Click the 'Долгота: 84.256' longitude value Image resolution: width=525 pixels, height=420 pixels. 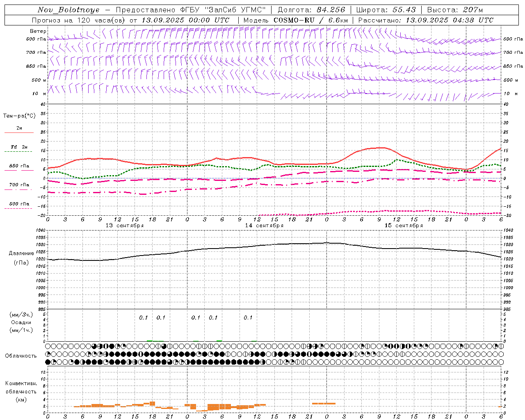311,10
